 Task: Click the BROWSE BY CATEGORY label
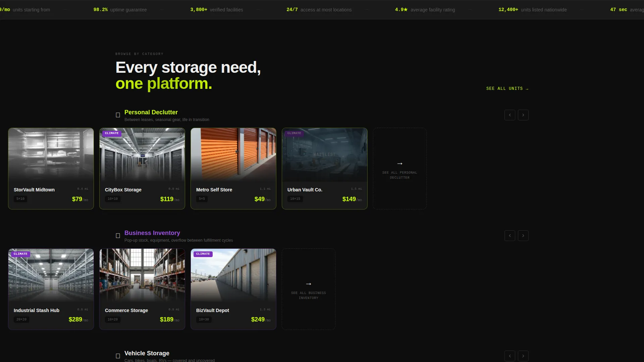pyautogui.click(x=139, y=54)
